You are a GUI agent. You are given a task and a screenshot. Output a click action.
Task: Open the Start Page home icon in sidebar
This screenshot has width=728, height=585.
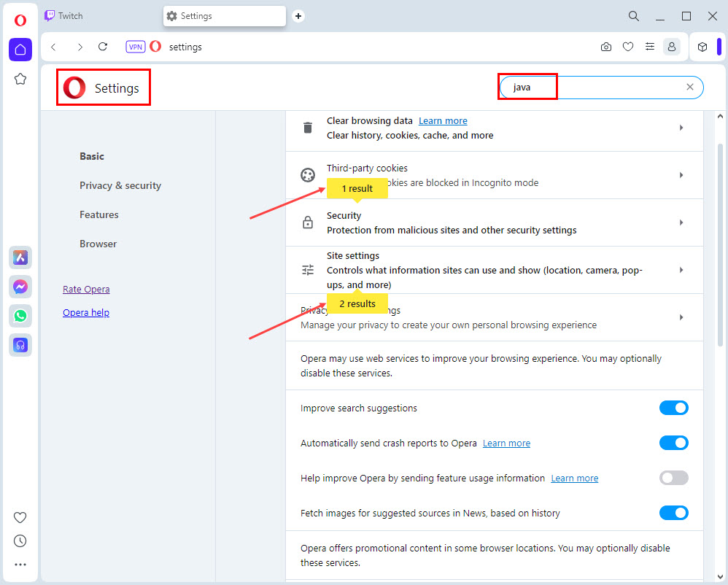click(20, 50)
